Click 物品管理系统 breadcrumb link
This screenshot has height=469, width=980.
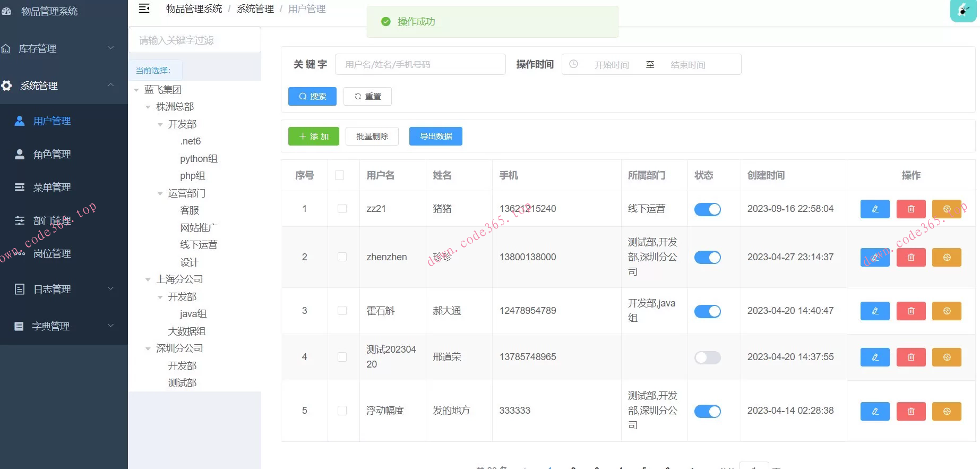[x=194, y=9]
